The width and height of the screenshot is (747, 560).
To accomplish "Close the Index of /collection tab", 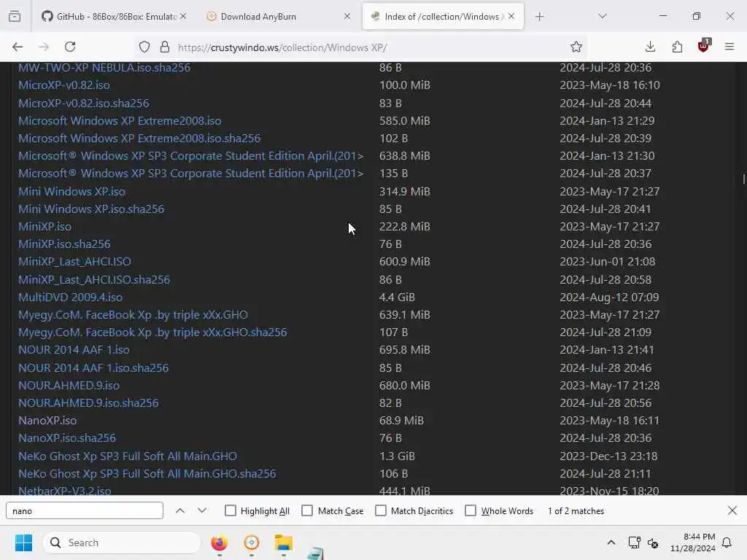I will (511, 16).
